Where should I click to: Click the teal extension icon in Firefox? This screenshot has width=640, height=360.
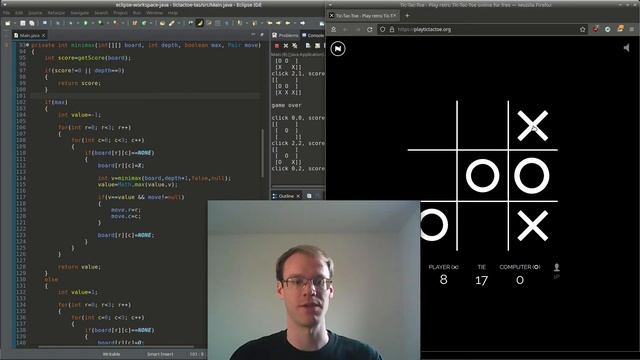point(608,29)
